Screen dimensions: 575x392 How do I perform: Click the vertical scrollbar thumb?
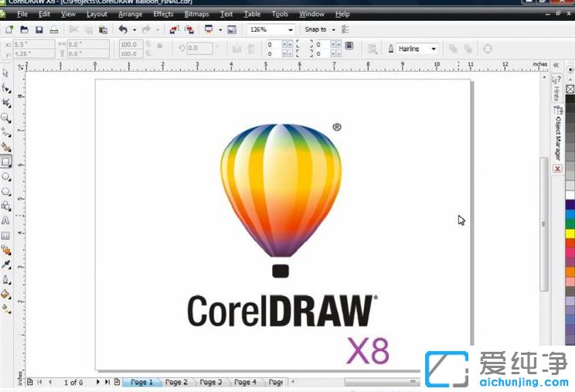(544, 224)
